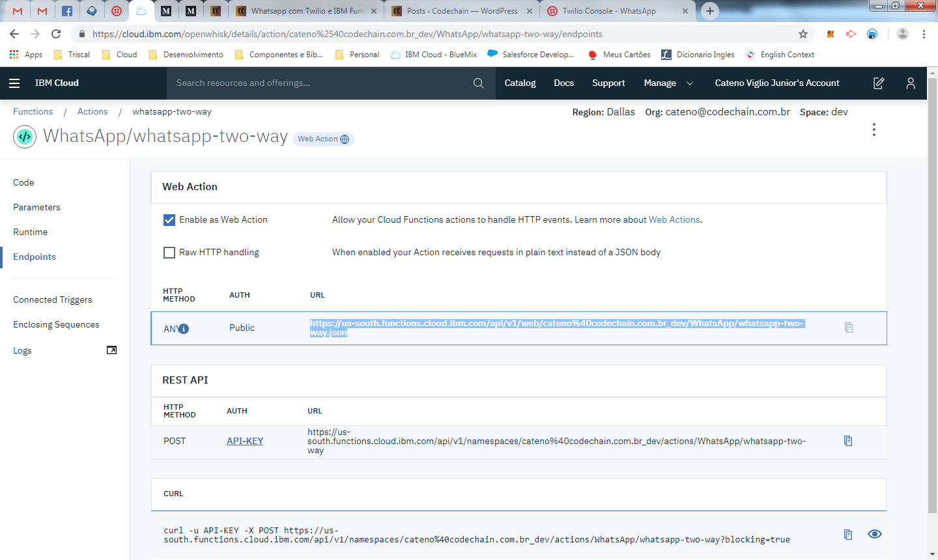This screenshot has height=560, width=938.
Task: Open the Componentes e Bib bookmarks folder
Action: [x=279, y=55]
